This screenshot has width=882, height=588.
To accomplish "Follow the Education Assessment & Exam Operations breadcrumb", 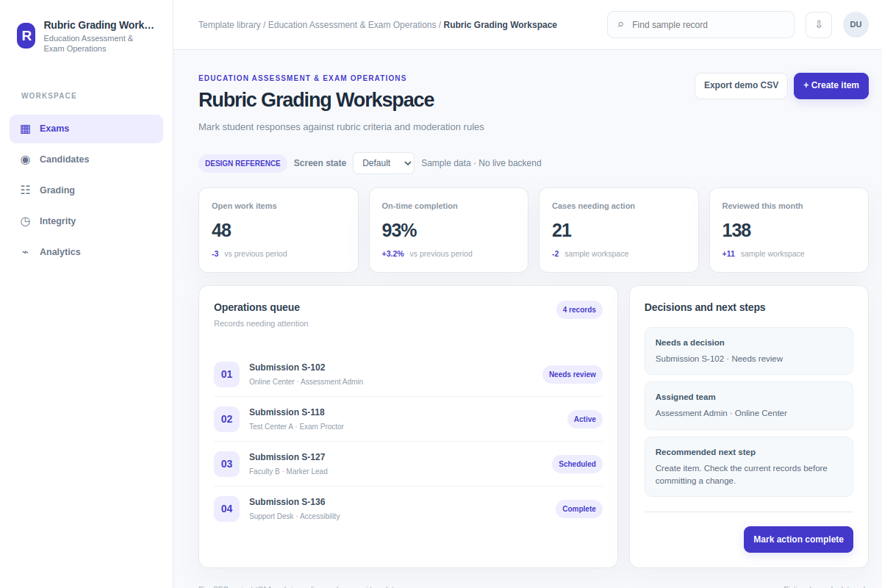I will (x=352, y=25).
